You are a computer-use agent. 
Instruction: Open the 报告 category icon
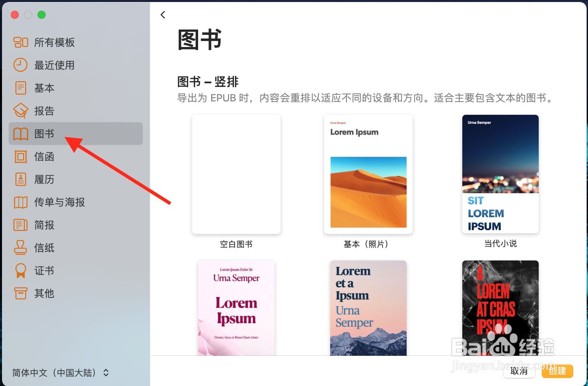point(20,111)
